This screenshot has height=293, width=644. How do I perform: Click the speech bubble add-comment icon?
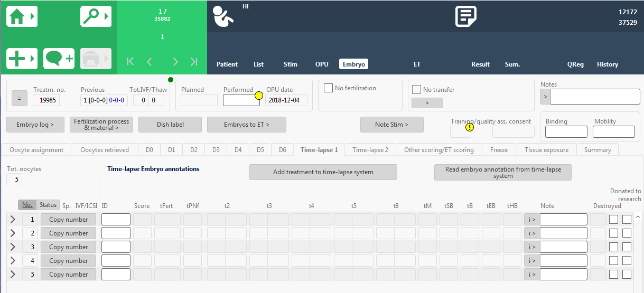(59, 58)
